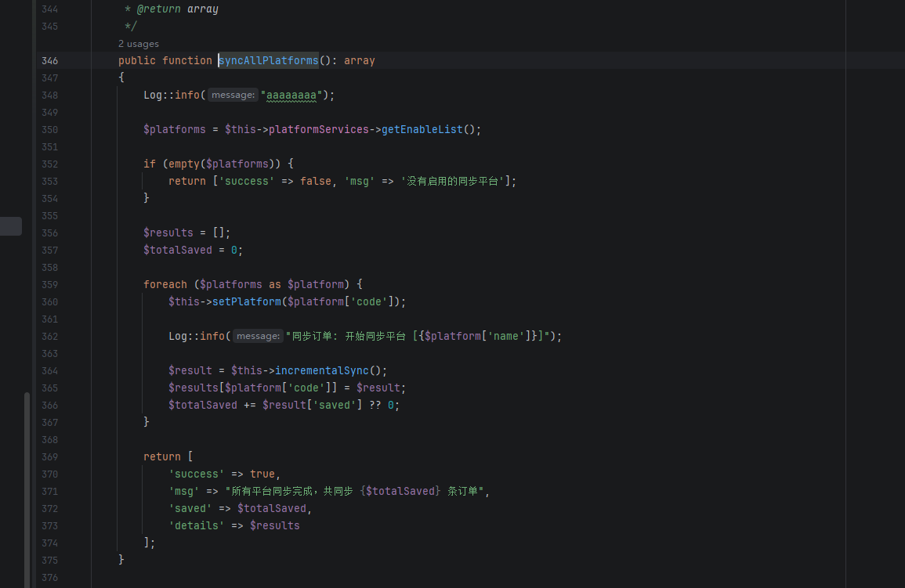Click the incrementalSync method call
Image resolution: width=905 pixels, height=588 pixels.
click(x=321, y=370)
